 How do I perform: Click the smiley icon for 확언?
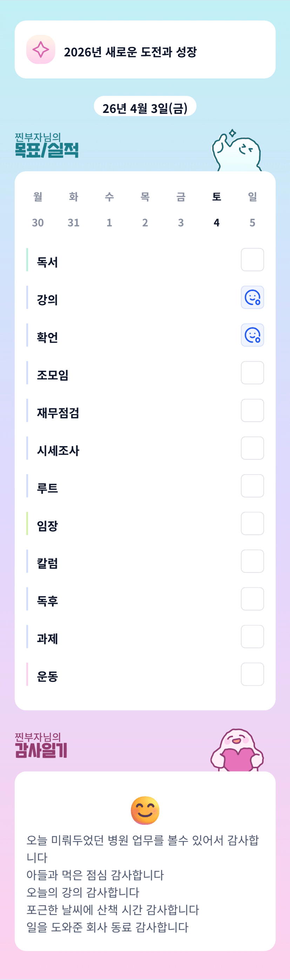pos(252,335)
